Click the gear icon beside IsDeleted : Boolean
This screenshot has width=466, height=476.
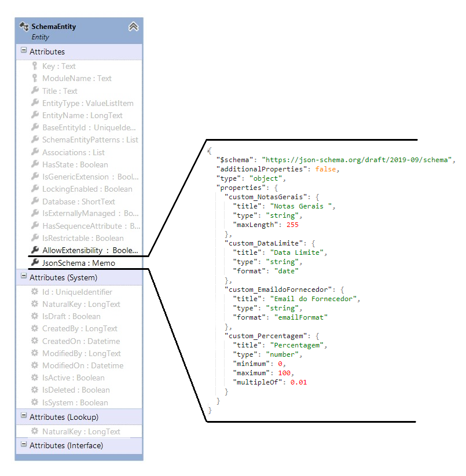[x=35, y=390]
